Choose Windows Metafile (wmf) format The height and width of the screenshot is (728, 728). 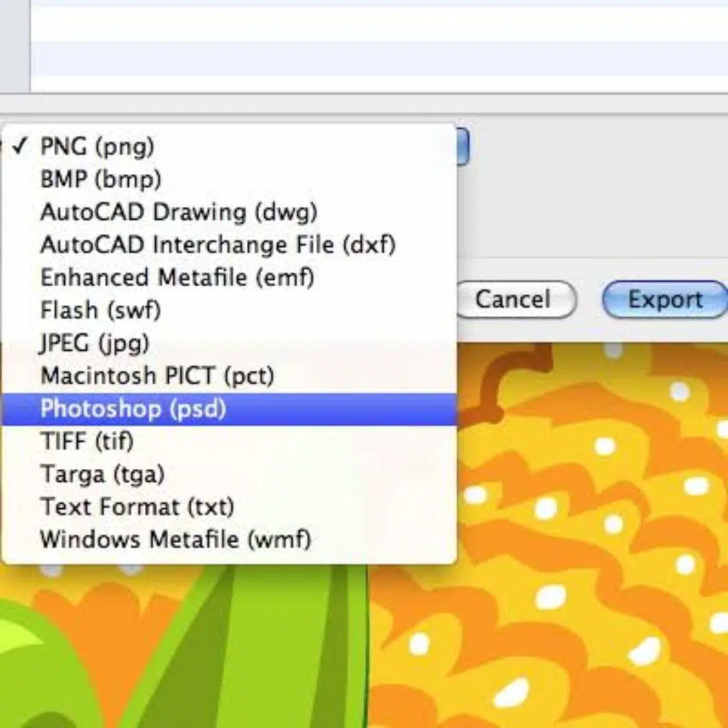point(175,539)
